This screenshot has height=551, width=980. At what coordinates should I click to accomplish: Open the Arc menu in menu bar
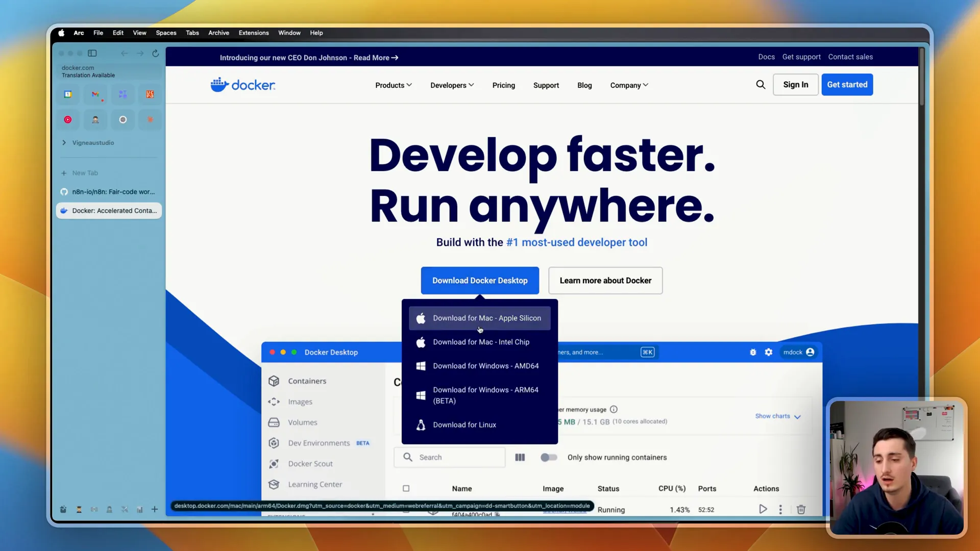tap(79, 33)
